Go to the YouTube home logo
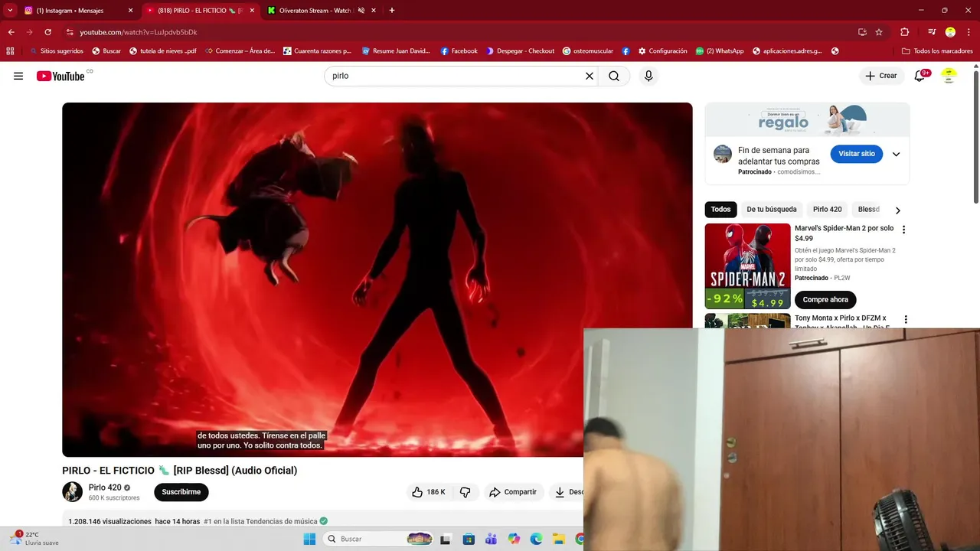The height and width of the screenshot is (551, 980). pos(60,76)
